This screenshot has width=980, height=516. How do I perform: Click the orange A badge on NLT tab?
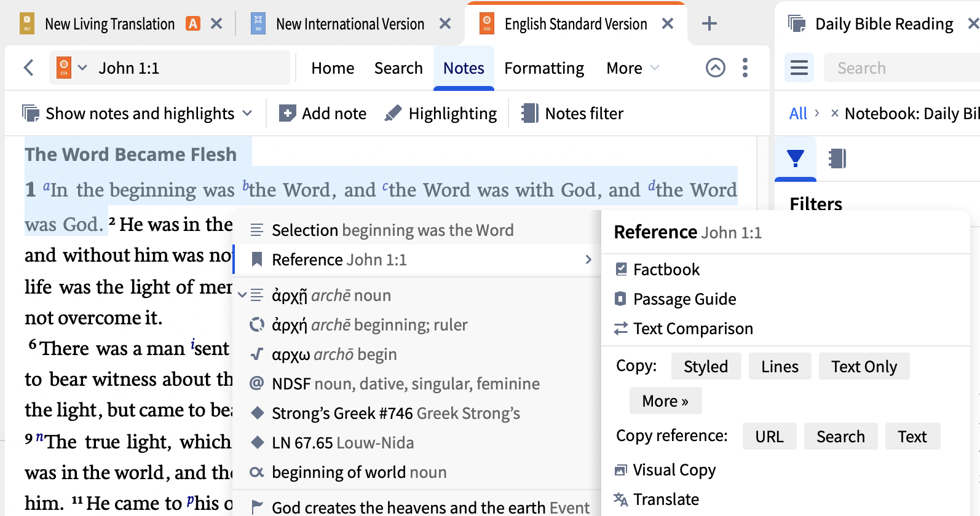[193, 24]
